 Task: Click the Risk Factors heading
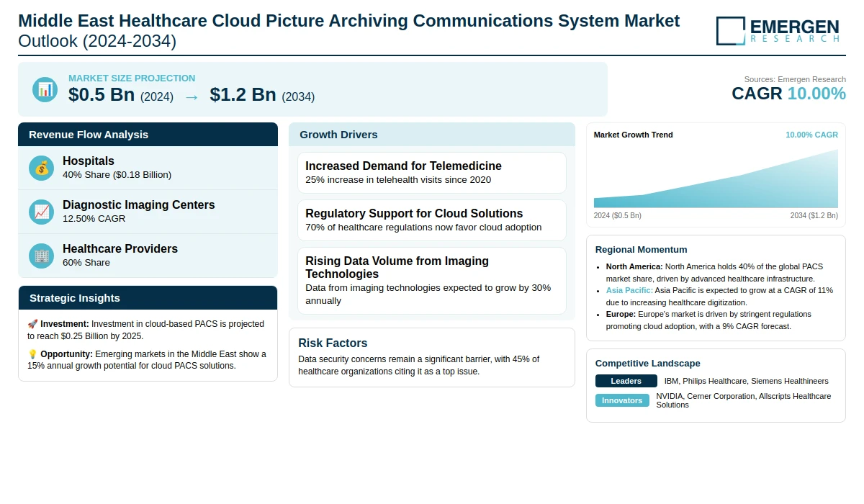[x=333, y=343]
